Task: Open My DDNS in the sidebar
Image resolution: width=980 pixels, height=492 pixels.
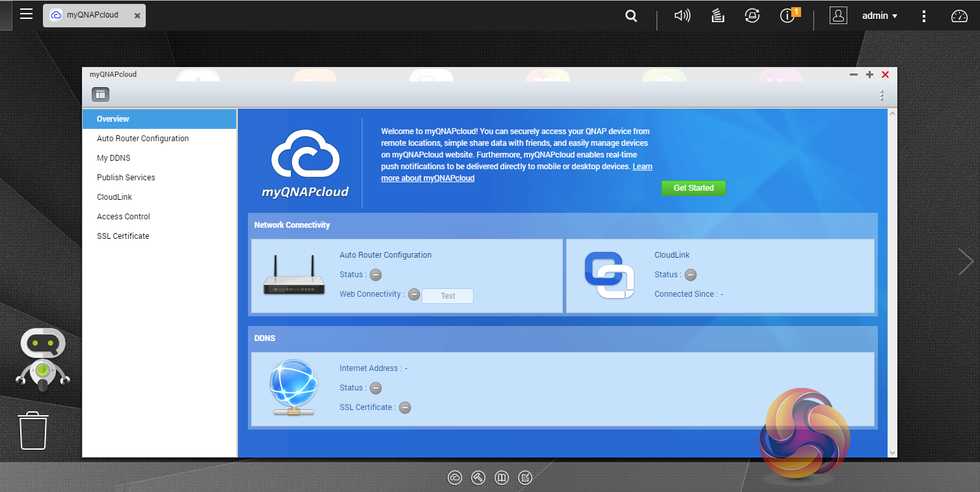Action: pyautogui.click(x=159, y=158)
